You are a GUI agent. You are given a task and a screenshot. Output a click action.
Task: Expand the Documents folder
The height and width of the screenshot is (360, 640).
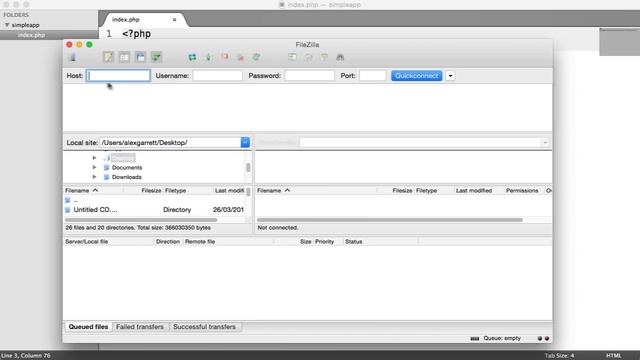point(94,167)
